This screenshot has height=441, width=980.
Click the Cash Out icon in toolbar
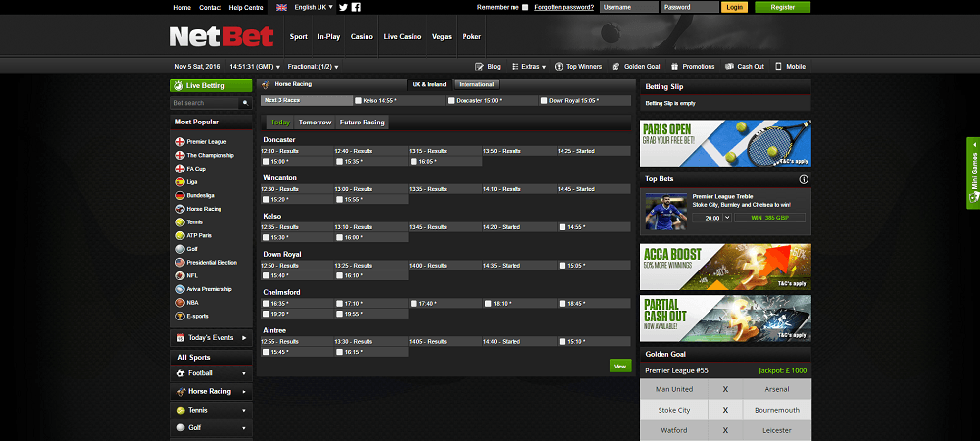tap(728, 67)
